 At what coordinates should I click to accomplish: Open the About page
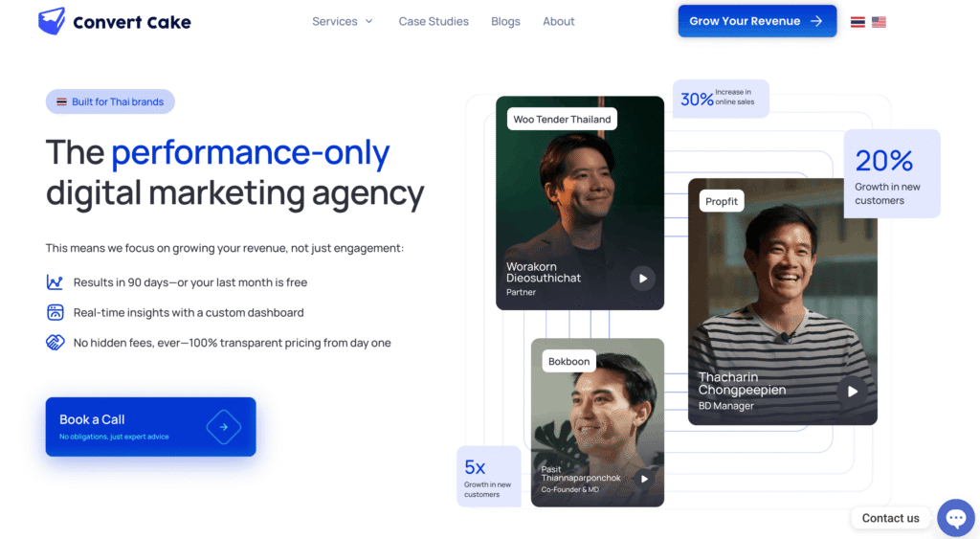coord(558,21)
